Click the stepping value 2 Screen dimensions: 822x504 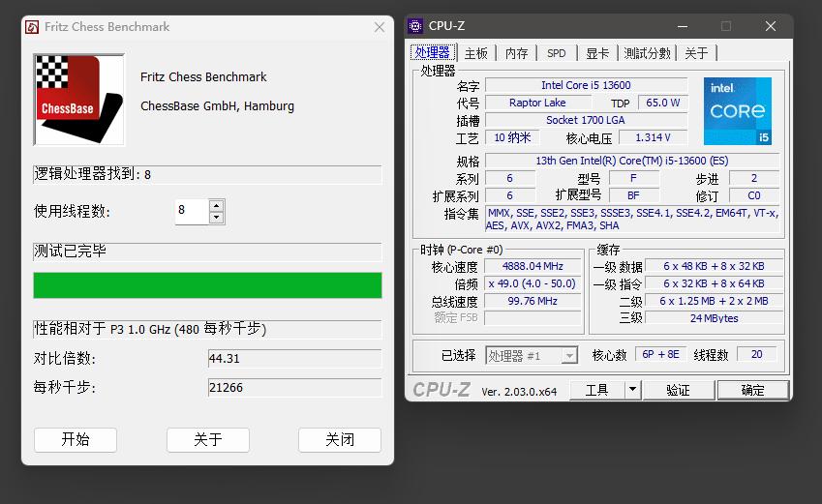pos(754,178)
